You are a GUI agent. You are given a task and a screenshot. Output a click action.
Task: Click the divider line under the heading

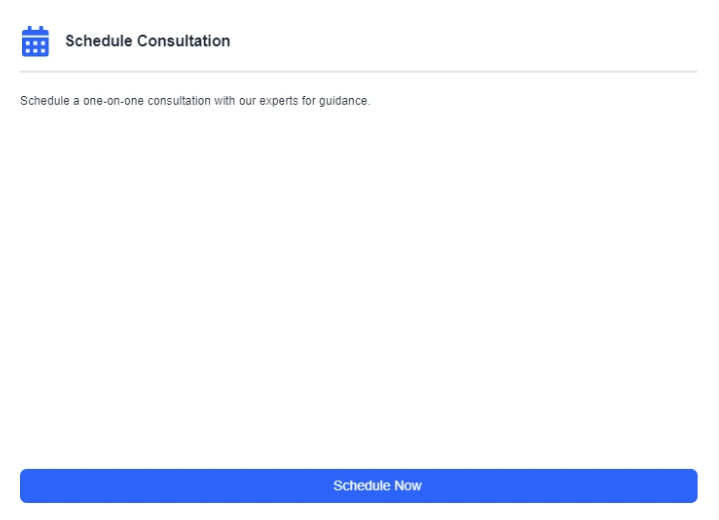click(359, 72)
